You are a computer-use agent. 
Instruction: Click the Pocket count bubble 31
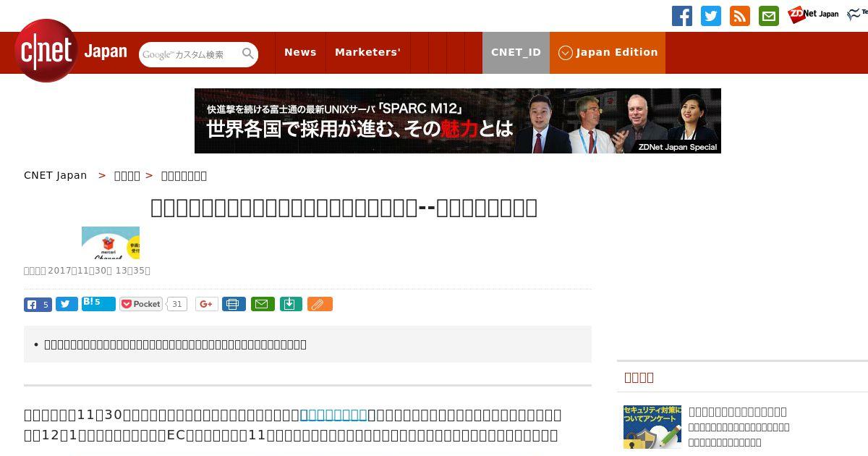click(177, 304)
